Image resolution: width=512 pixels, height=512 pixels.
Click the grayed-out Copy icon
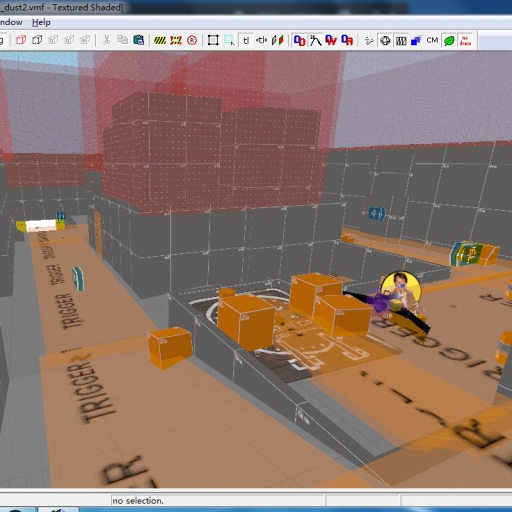click(x=122, y=40)
